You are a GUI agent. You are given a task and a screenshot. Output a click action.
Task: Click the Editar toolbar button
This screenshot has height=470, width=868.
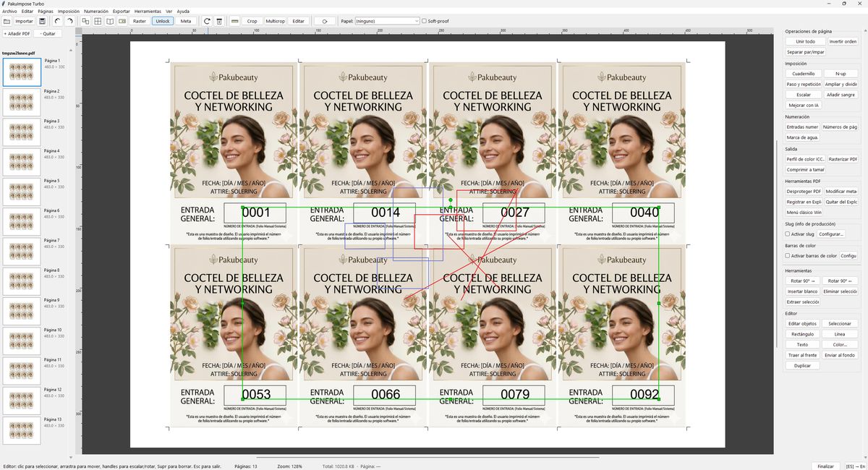tap(299, 21)
